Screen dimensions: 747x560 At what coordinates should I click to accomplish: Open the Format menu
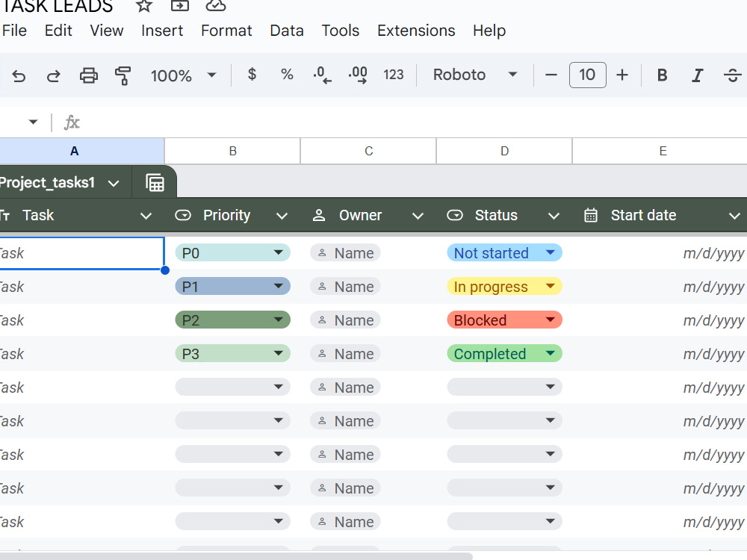(x=226, y=31)
